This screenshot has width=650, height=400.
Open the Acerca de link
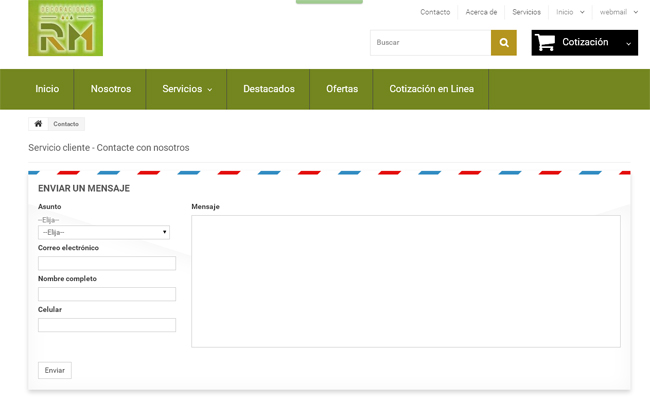pos(481,12)
